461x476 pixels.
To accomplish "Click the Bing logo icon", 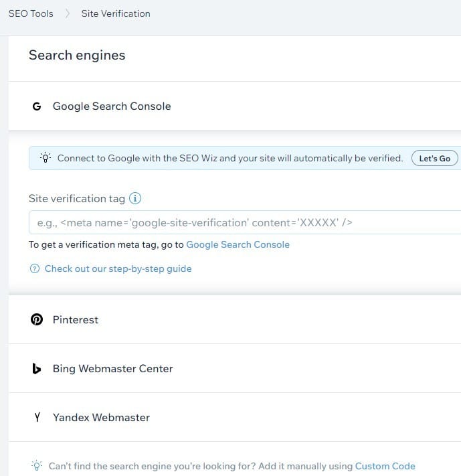I will pyautogui.click(x=36, y=368).
